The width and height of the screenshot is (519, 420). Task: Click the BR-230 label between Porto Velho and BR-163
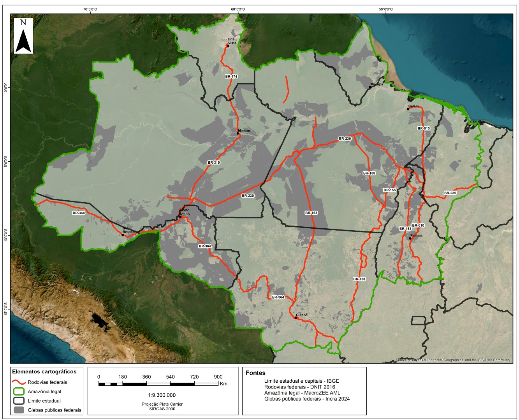[x=248, y=196]
